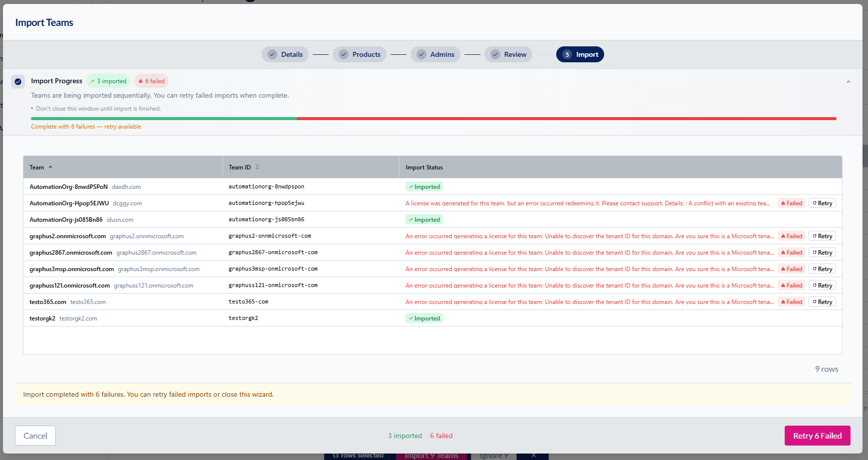Go to the Import step 5 tab
Viewport: 868px width, 460px height.
[x=580, y=54]
